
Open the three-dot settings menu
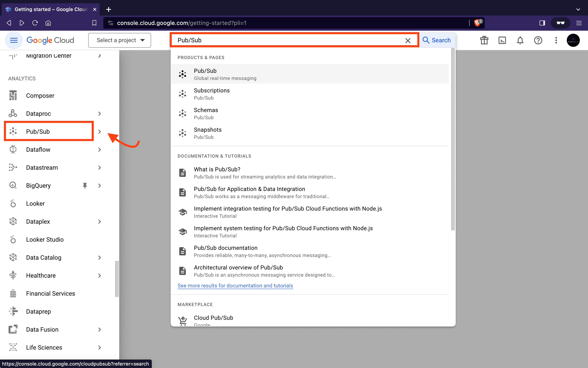tap(556, 40)
